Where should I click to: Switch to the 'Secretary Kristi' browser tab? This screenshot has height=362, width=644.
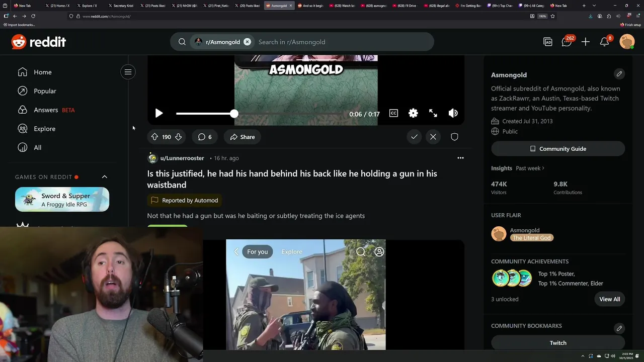(x=121, y=6)
